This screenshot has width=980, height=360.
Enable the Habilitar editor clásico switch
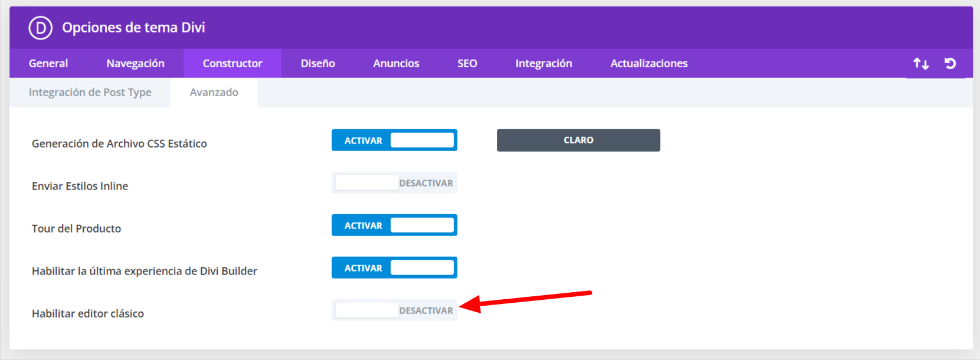coord(394,310)
